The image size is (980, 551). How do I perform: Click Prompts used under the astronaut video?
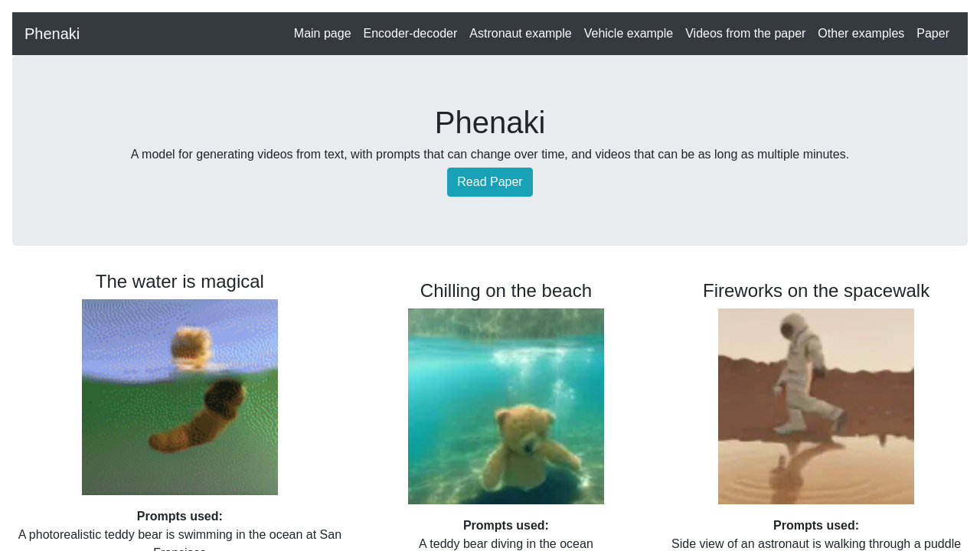(x=815, y=524)
